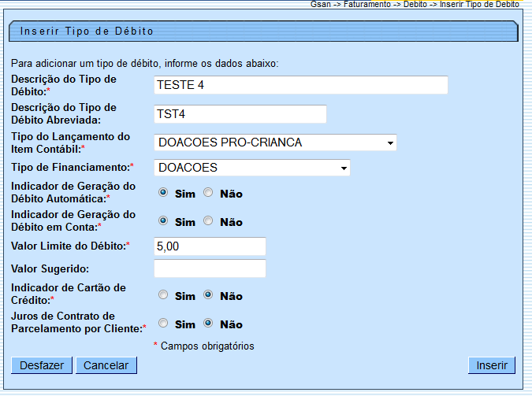The height and width of the screenshot is (396, 532).
Task: Select Não for Geração do Débito em Conta
Action: (208, 221)
